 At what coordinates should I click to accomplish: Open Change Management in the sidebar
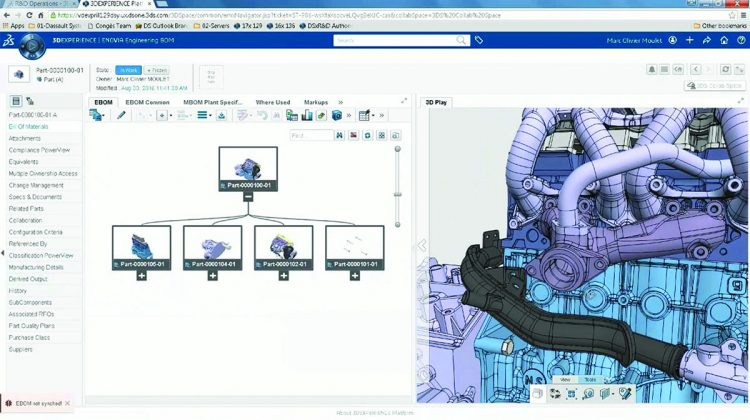click(x=36, y=185)
